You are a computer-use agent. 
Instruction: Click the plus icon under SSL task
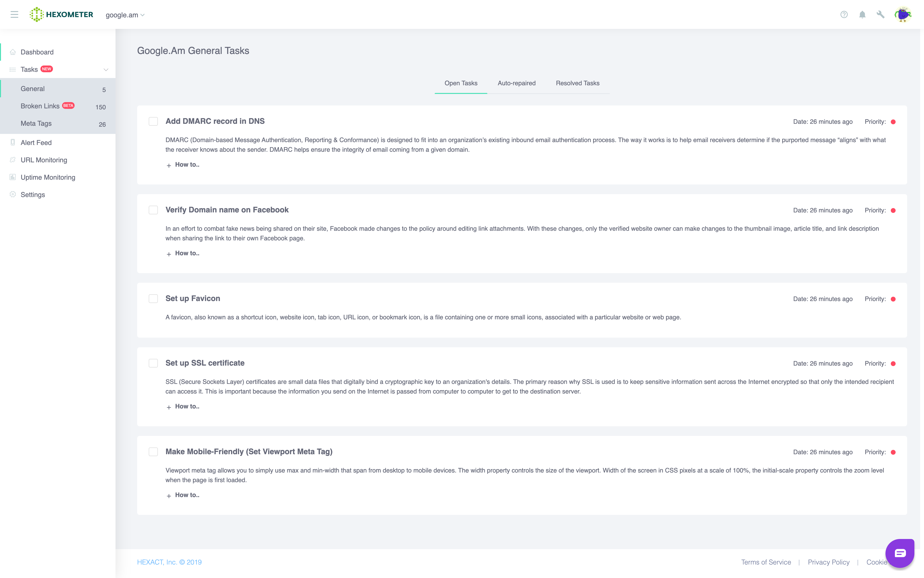pyautogui.click(x=169, y=407)
